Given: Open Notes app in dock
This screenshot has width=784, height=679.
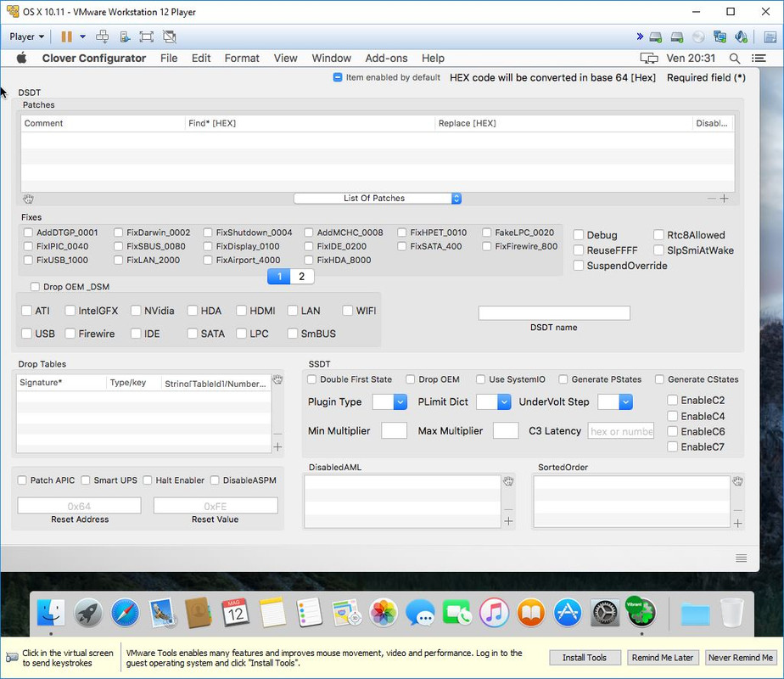Looking at the screenshot, I should 272,613.
